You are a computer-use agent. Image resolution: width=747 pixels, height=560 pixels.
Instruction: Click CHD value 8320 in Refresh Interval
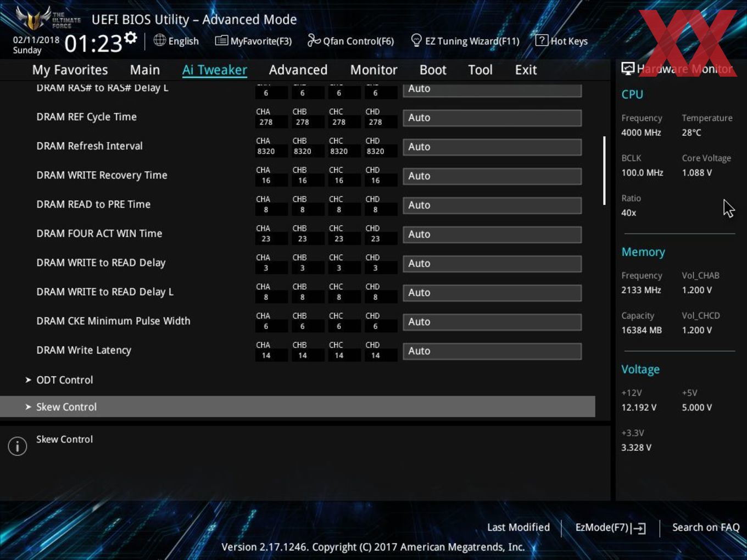click(x=375, y=152)
